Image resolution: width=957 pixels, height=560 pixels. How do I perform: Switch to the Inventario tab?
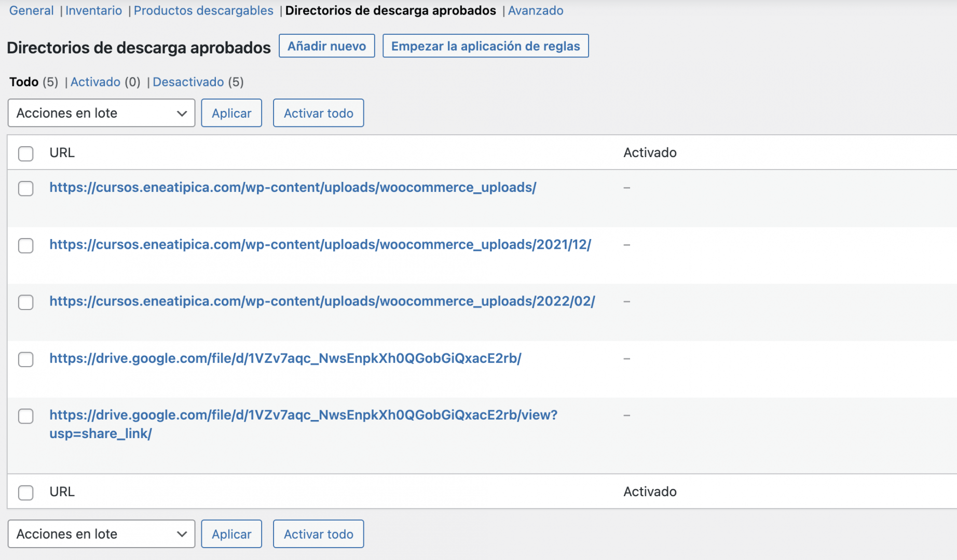pyautogui.click(x=93, y=10)
